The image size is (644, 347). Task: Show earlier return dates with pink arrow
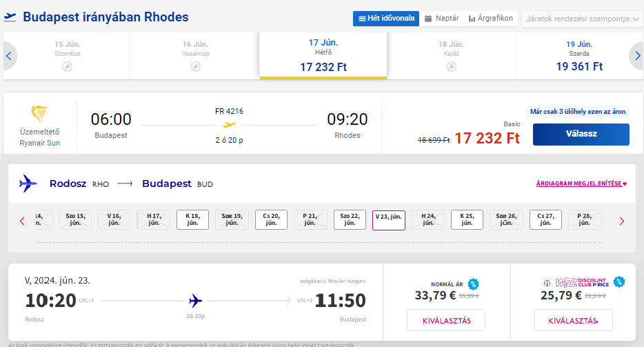22,221
